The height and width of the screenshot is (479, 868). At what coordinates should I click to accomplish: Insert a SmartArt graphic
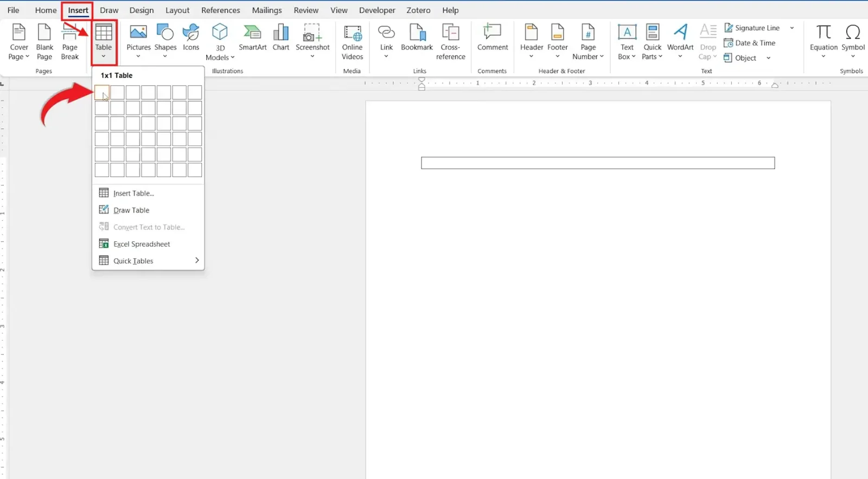[253, 38]
